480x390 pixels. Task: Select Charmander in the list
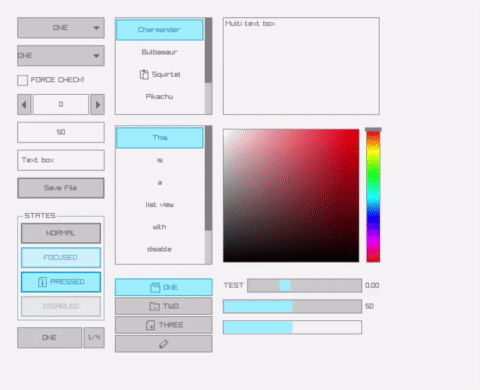[160, 30]
